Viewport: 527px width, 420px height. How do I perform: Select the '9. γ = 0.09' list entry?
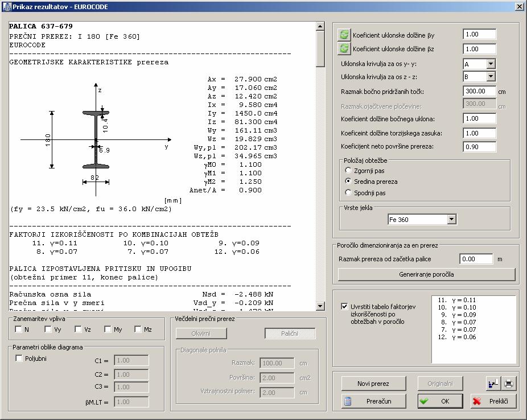pyautogui.click(x=459, y=315)
